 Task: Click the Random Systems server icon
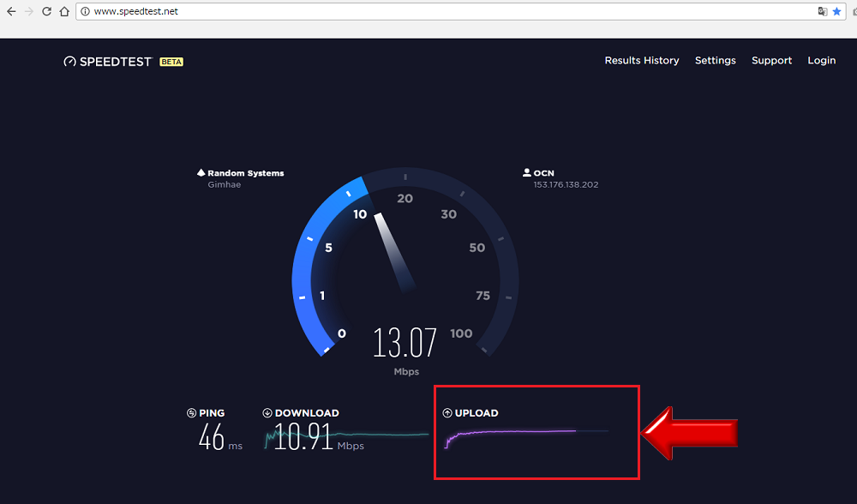[201, 173]
